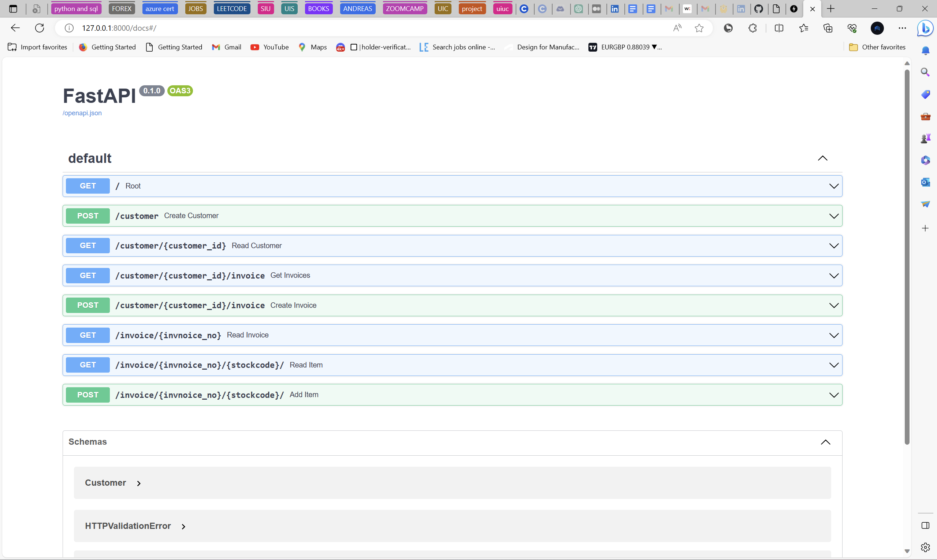Open Outlook from the sidebar
Image resolution: width=937 pixels, height=560 pixels.
(925, 182)
